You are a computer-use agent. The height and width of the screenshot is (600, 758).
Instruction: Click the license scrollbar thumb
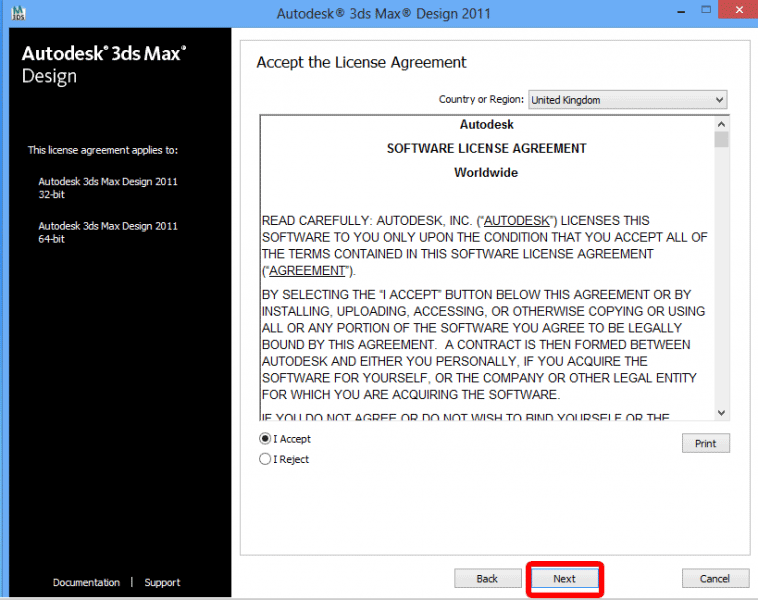coord(721,140)
